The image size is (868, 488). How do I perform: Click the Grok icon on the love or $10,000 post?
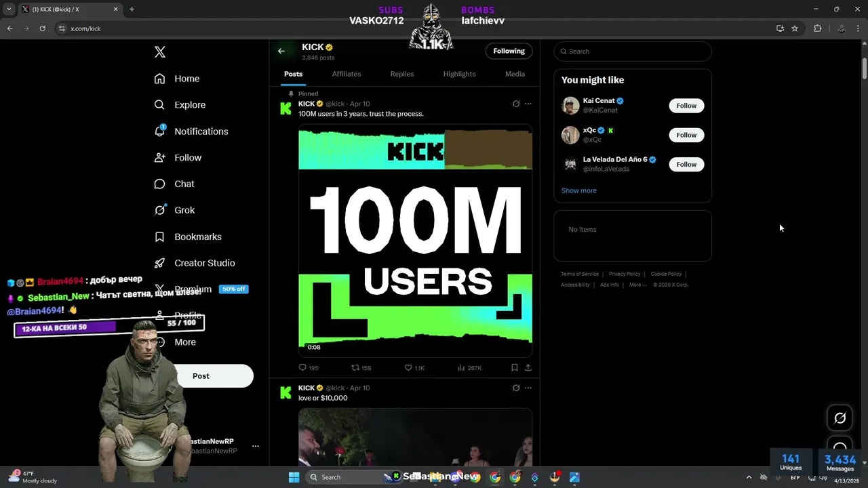tap(516, 388)
